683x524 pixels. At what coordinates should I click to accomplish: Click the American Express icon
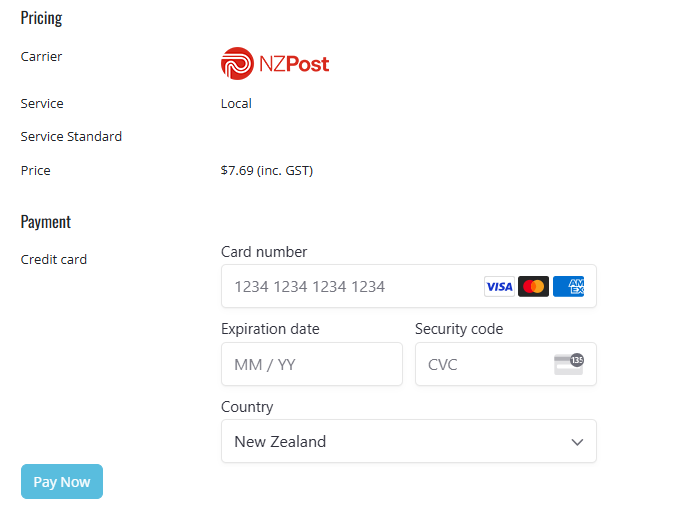[x=568, y=286]
